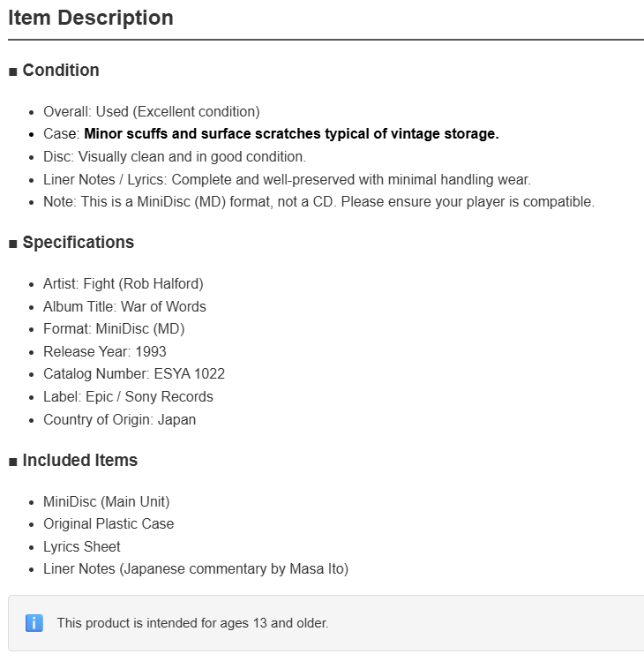This screenshot has height=669, width=644.
Task: Click the Overall: Used condition line
Action: [152, 112]
